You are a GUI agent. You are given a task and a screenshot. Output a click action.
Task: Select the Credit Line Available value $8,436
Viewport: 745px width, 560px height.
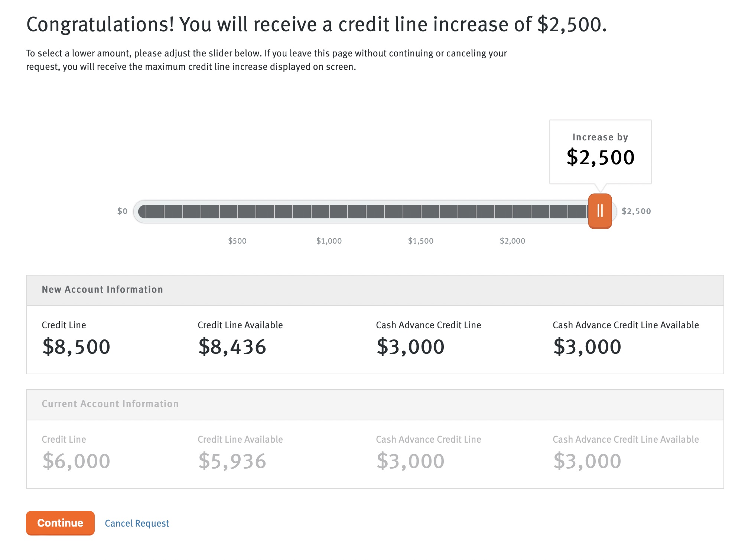(232, 346)
